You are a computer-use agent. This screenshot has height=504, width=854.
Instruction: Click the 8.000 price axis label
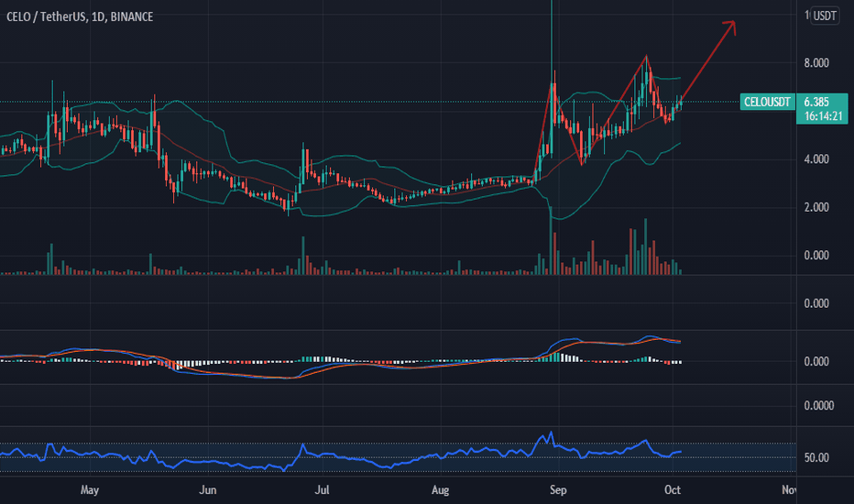pyautogui.click(x=816, y=63)
